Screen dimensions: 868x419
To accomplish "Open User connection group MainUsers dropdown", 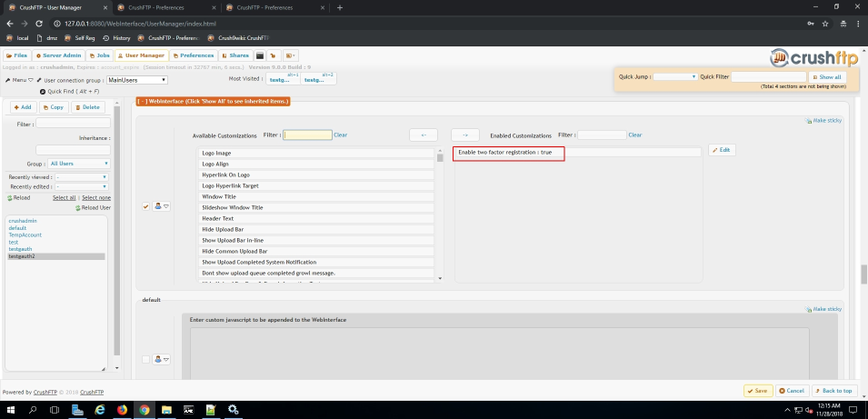I will tap(136, 80).
